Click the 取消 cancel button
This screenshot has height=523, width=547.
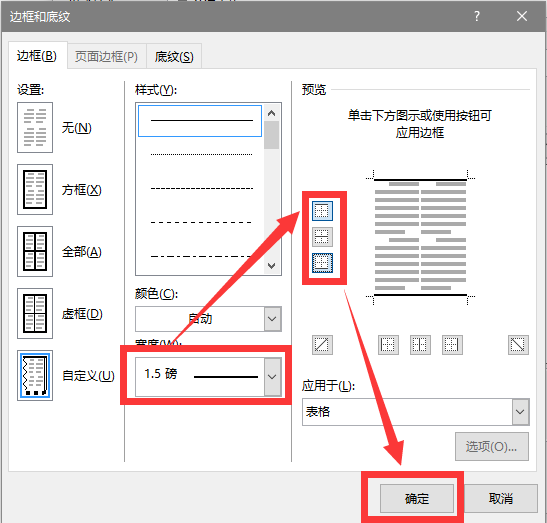click(501, 499)
